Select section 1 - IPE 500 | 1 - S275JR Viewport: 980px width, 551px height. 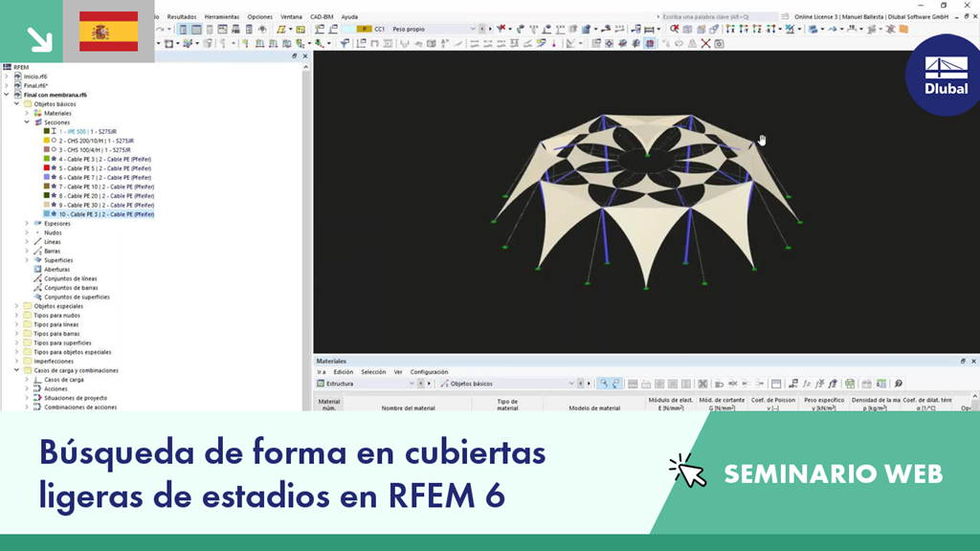tap(87, 132)
